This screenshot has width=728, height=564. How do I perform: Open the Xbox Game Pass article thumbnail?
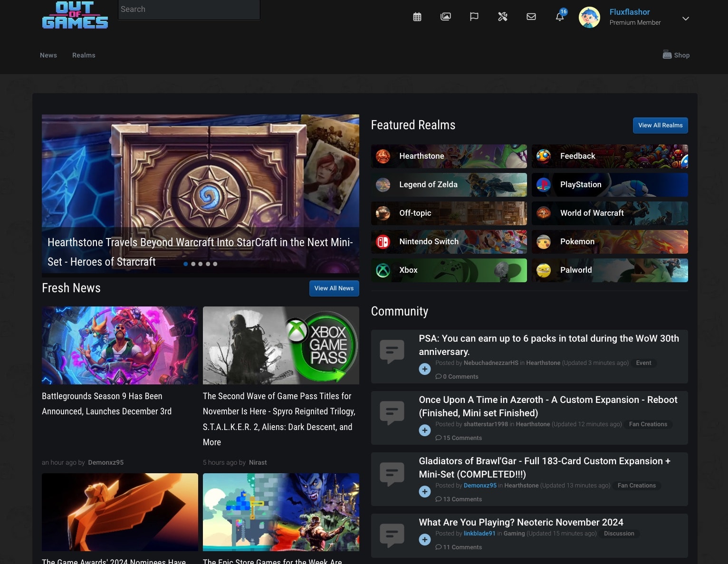pyautogui.click(x=281, y=345)
